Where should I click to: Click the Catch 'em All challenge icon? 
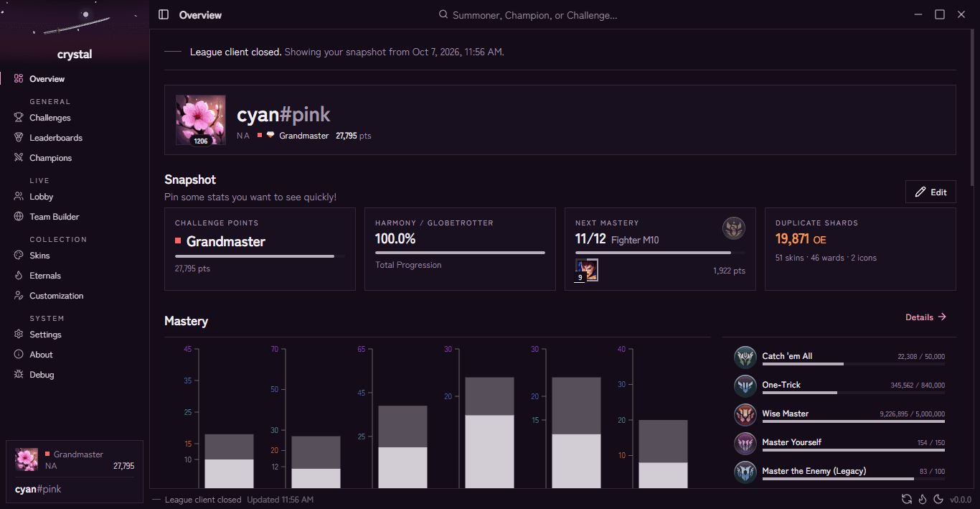(x=745, y=358)
